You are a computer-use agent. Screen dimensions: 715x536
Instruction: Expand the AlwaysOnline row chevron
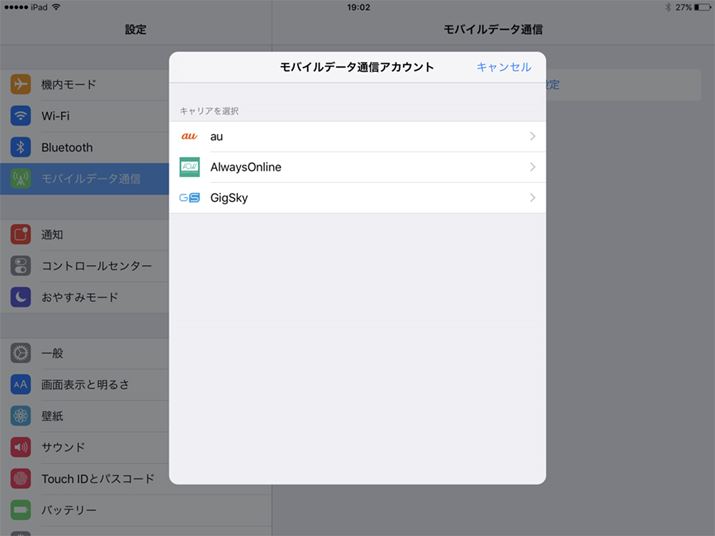532,167
